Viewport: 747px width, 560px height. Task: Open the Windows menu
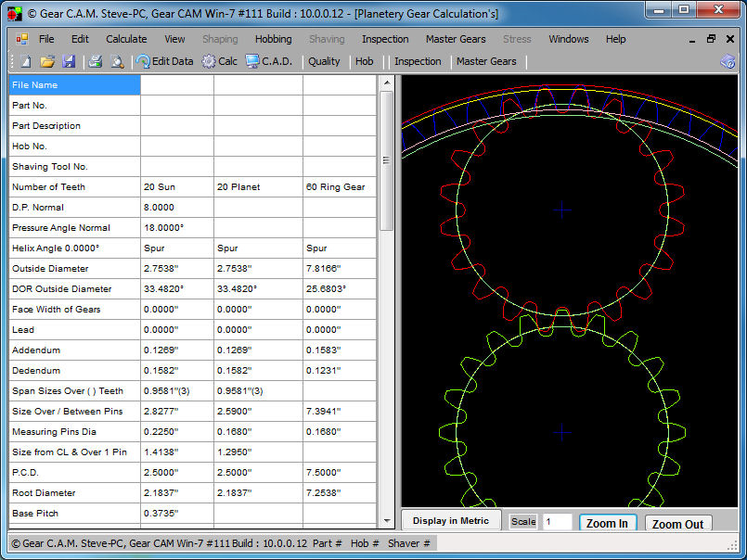pos(568,39)
